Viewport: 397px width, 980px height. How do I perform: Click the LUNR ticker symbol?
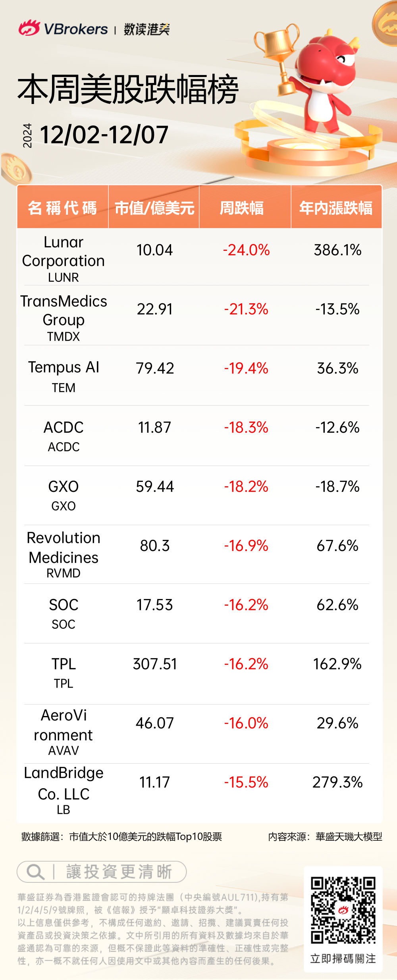pyautogui.click(x=64, y=277)
